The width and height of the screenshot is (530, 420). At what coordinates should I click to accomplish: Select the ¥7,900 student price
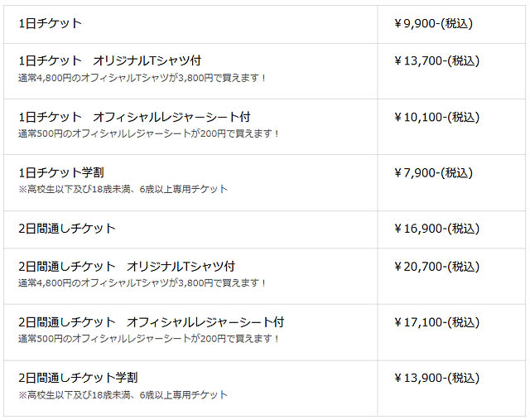pyautogui.click(x=433, y=172)
